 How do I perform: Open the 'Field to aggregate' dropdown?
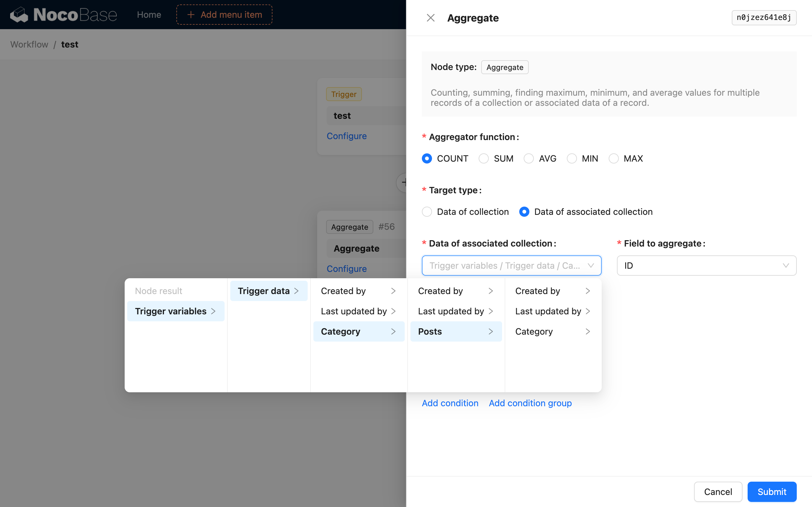point(706,265)
